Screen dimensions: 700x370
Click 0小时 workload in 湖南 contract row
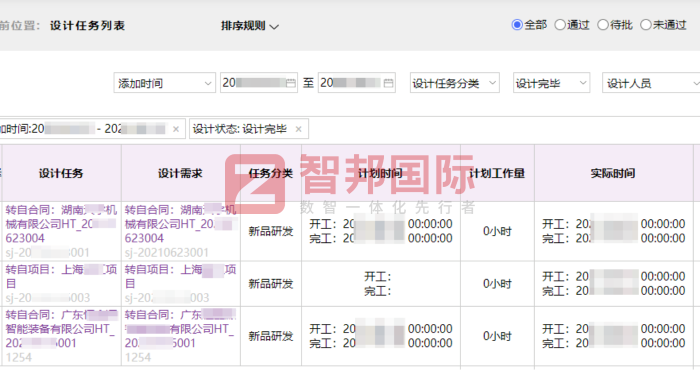[497, 231]
